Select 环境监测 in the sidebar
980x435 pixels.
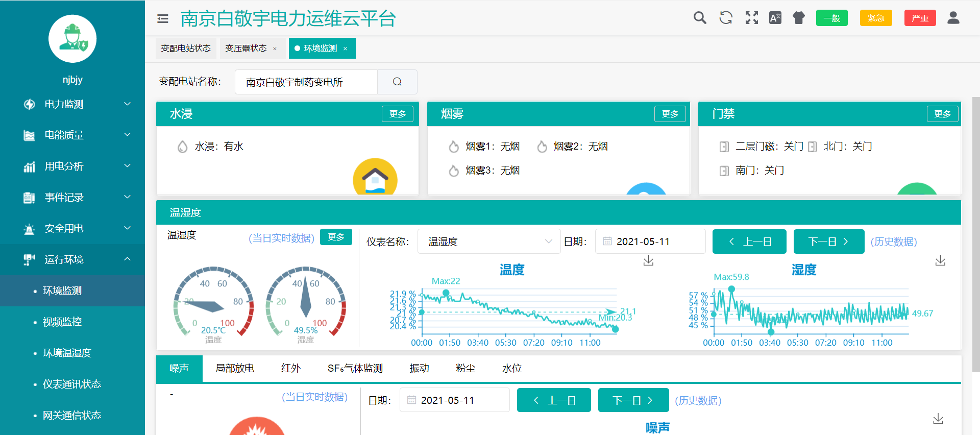(72, 291)
